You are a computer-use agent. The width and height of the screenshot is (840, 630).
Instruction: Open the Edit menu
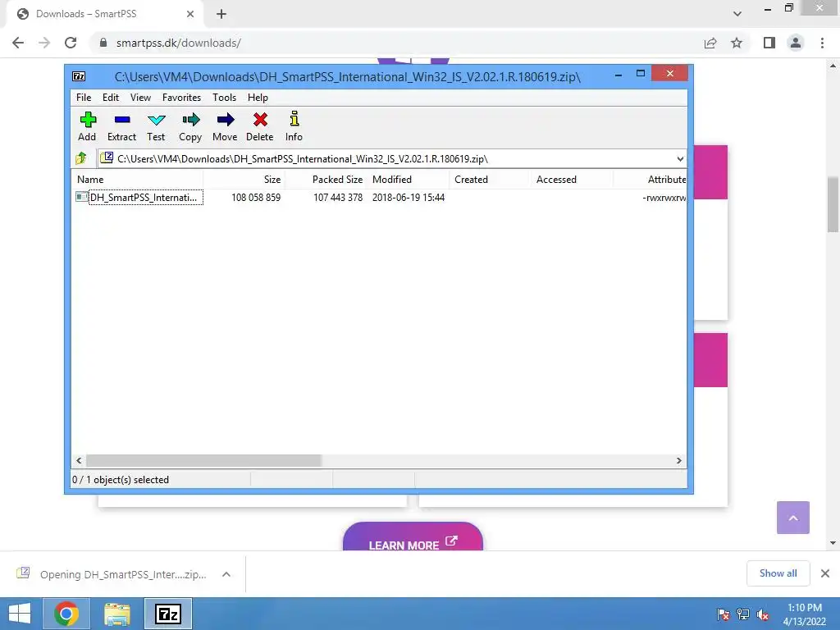tap(111, 98)
